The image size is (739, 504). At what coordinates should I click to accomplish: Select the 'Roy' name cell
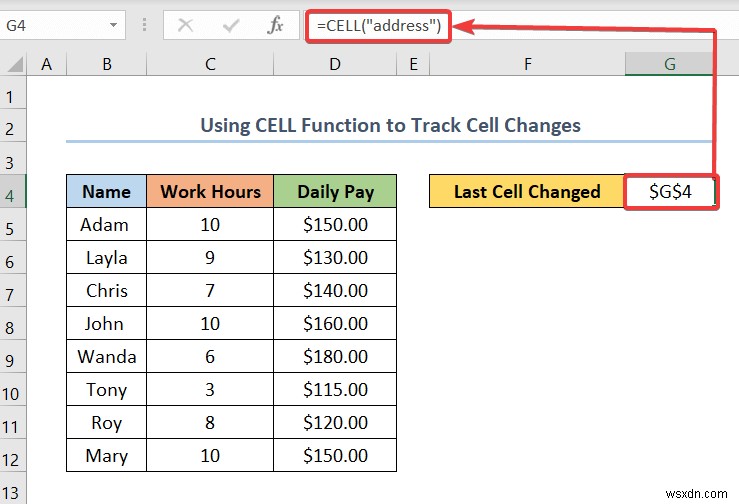point(107,422)
